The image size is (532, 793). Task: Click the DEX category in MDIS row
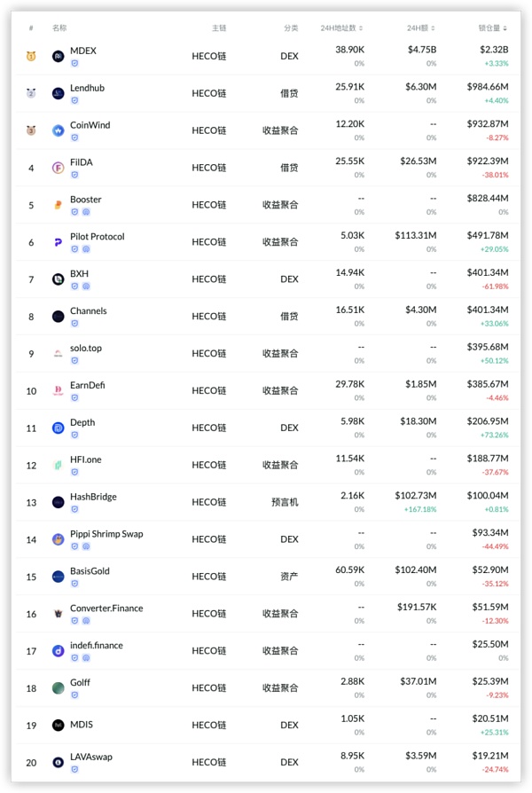pos(289,726)
